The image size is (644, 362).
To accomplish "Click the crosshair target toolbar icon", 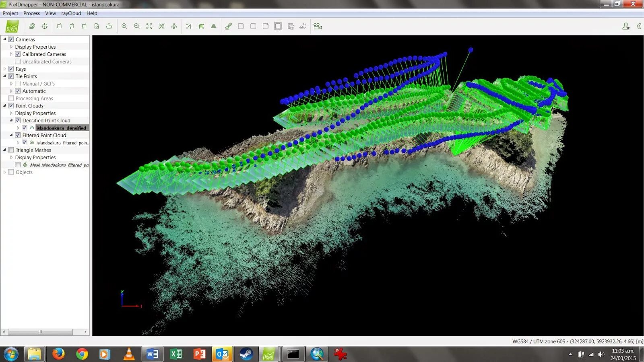I will 45,26.
